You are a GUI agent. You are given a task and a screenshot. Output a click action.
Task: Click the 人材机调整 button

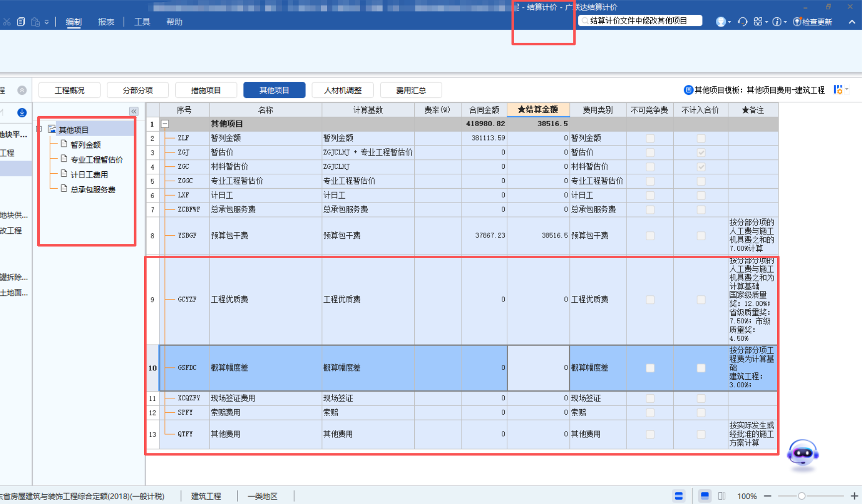coord(342,90)
